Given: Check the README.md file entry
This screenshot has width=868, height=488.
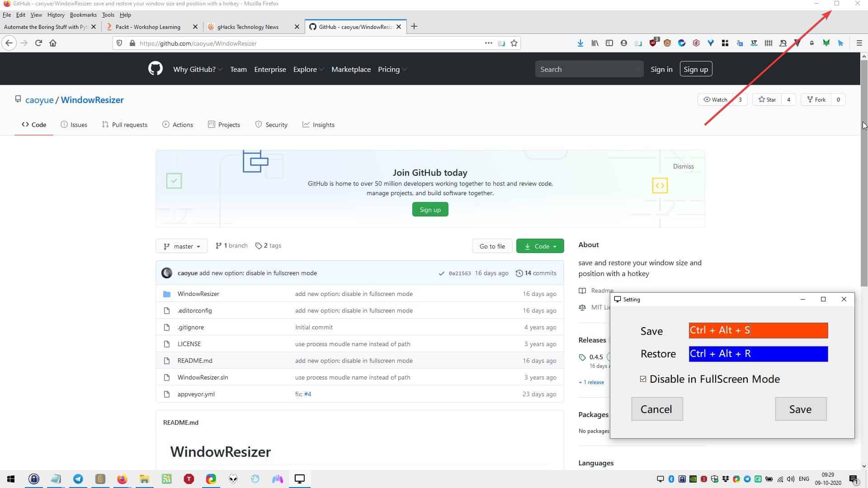Looking at the screenshot, I should [194, 360].
